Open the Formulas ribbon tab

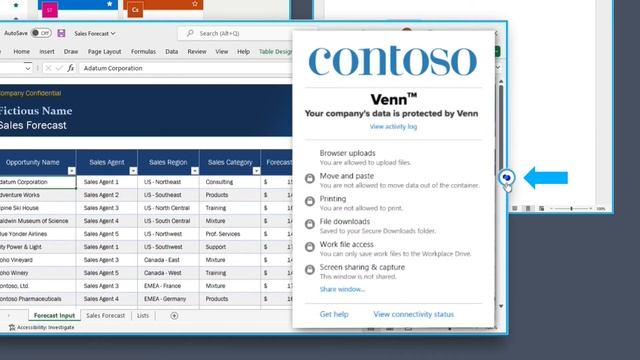[143, 51]
